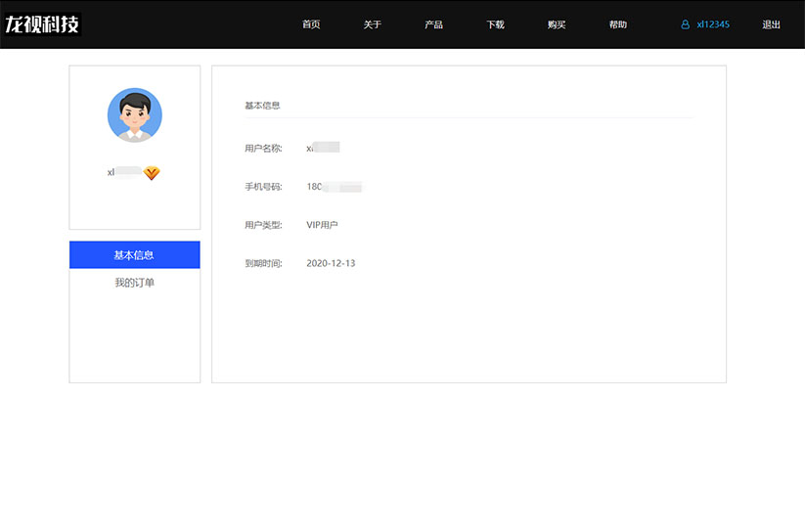Log out via 退出 link
The image size is (805, 532).
coord(771,24)
